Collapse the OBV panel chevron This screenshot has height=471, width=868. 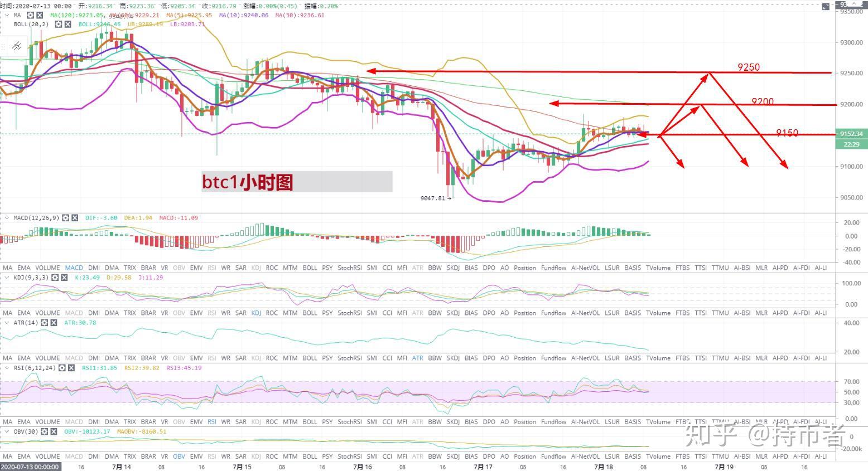coord(7,431)
